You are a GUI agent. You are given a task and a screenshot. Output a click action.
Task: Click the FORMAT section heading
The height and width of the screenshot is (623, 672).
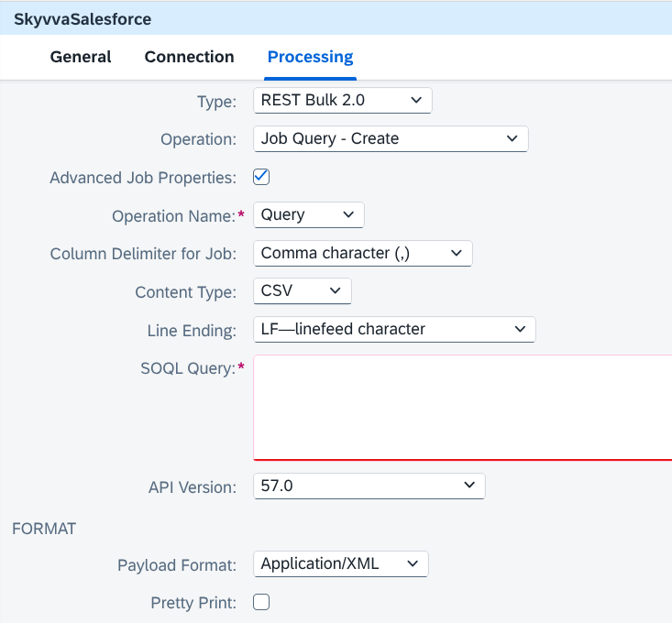click(x=44, y=529)
